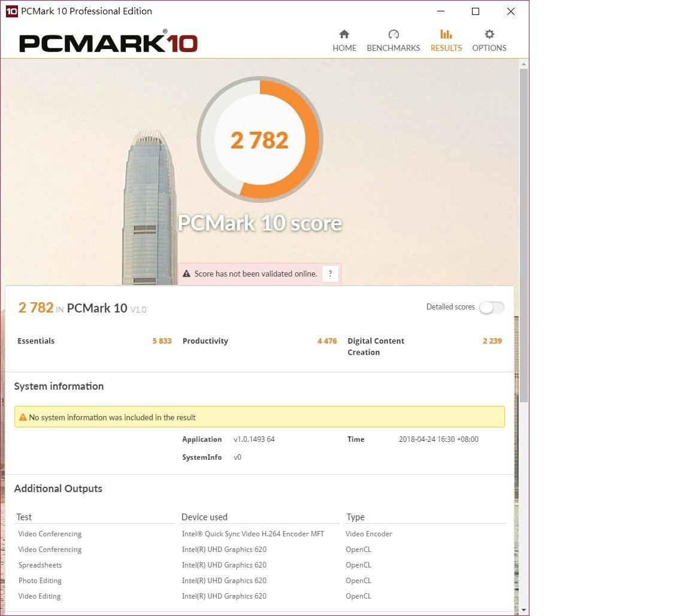
Task: Click Intel(R) UHD Graphics 620 in Spreadsheets row
Action: 224,565
